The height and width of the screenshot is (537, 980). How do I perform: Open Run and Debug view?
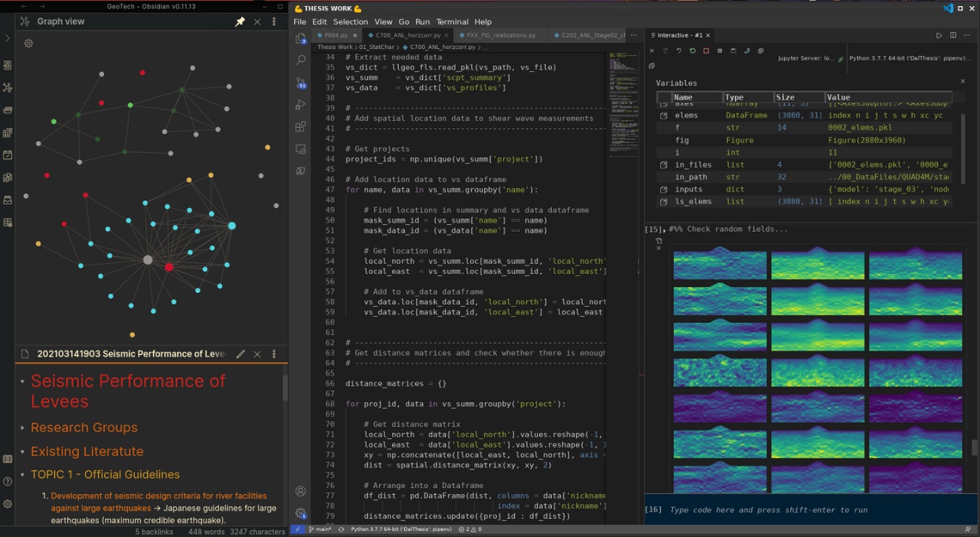click(x=301, y=105)
